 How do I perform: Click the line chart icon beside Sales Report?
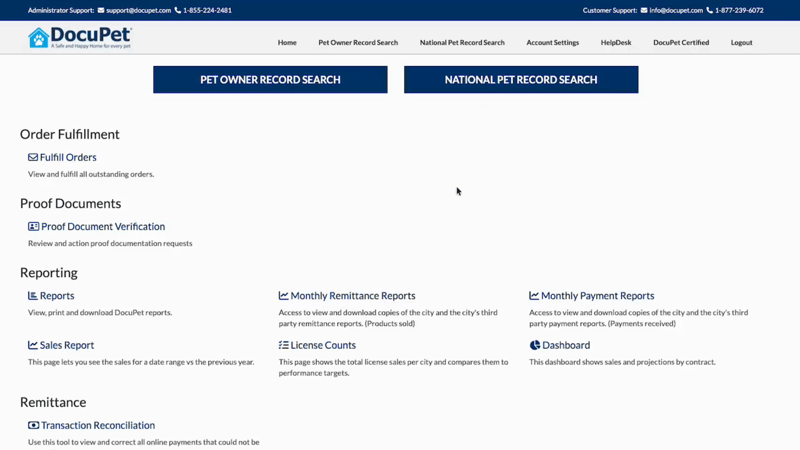33,345
